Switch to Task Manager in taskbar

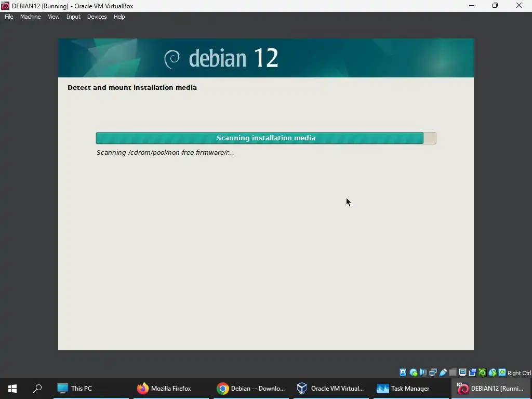pyautogui.click(x=411, y=389)
